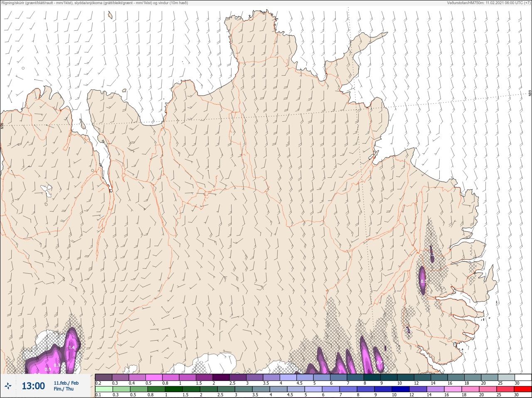This screenshot has width=532, height=398.
Task: Click lower legend pink swatch starting at 16
Action: pos(453,389)
